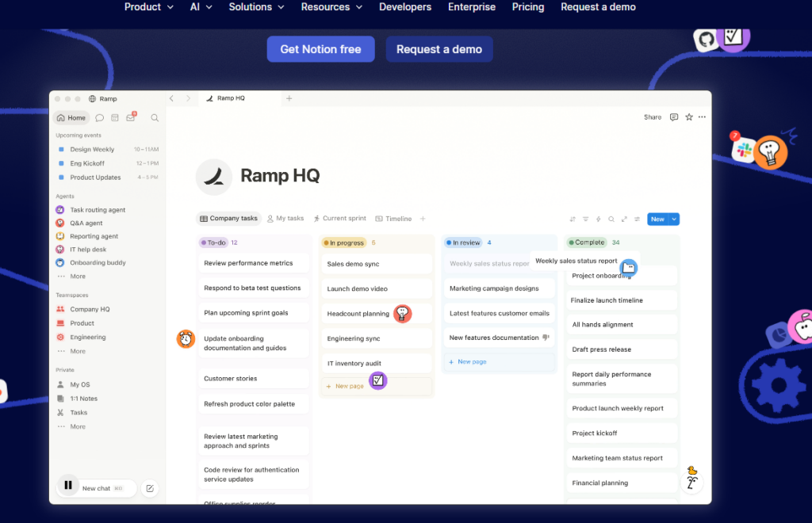The image size is (812, 523).
Task: Open the Finalize launch timeline card
Action: [x=622, y=300]
